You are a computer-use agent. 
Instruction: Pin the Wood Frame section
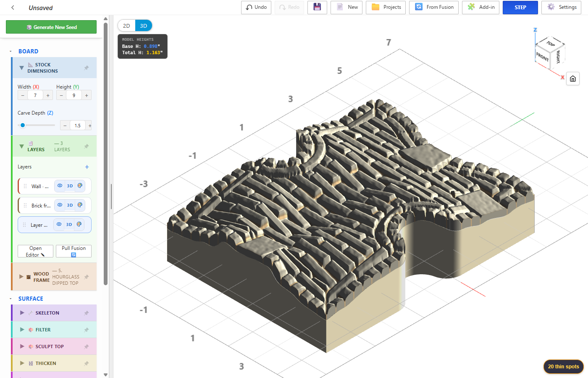coord(87,277)
